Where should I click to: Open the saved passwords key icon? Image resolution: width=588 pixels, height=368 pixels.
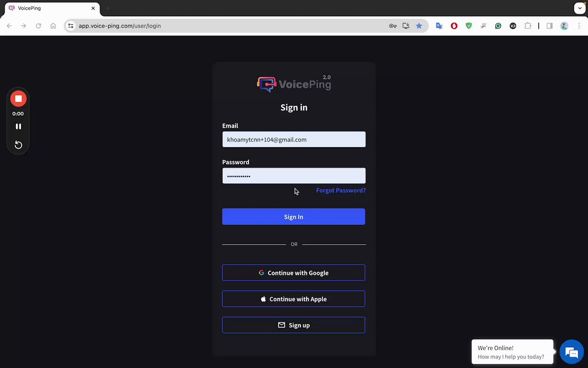click(393, 26)
